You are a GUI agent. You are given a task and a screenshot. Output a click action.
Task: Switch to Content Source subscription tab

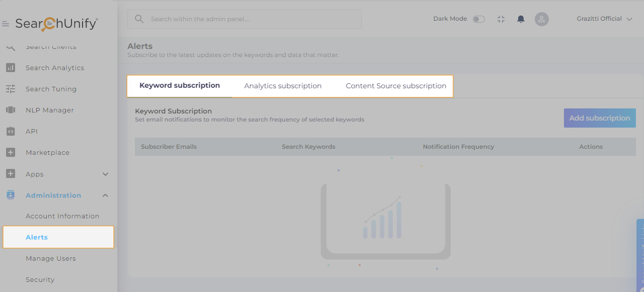pyautogui.click(x=396, y=86)
